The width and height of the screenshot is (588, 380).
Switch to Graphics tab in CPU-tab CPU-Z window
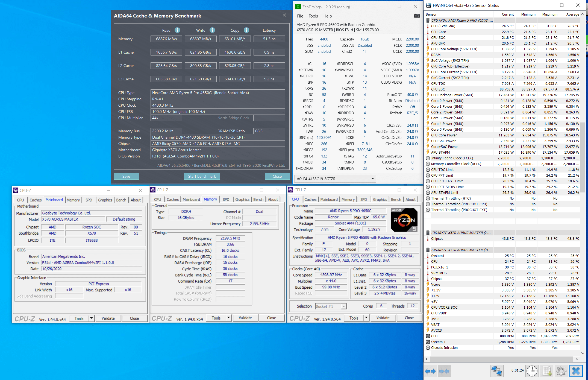click(x=380, y=199)
